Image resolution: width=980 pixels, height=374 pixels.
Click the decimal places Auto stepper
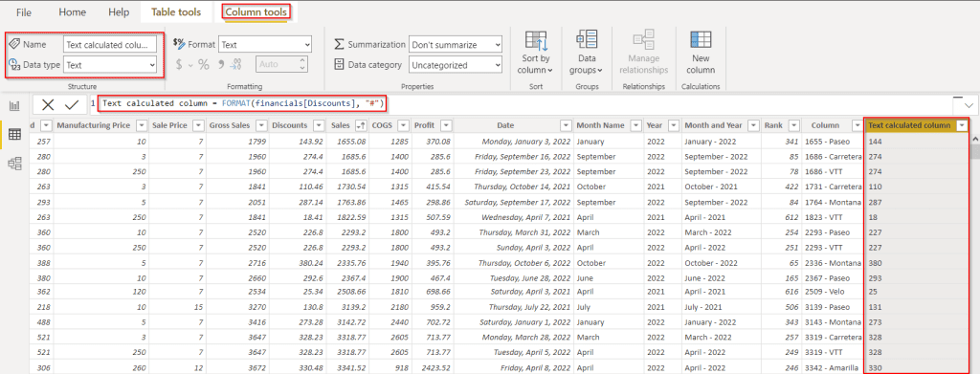(302, 64)
